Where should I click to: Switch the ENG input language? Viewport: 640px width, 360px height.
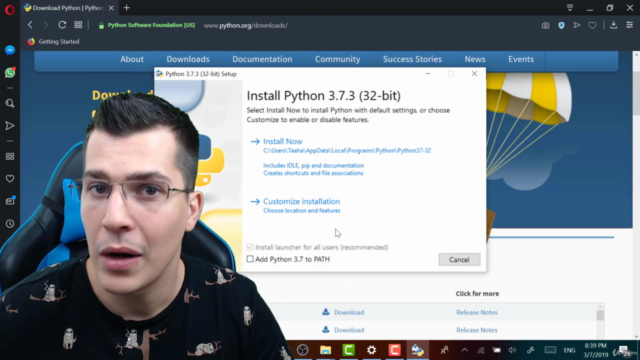569,350
